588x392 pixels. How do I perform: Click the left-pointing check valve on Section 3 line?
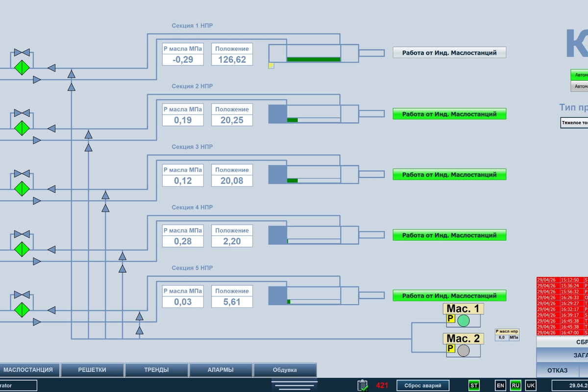51,189
